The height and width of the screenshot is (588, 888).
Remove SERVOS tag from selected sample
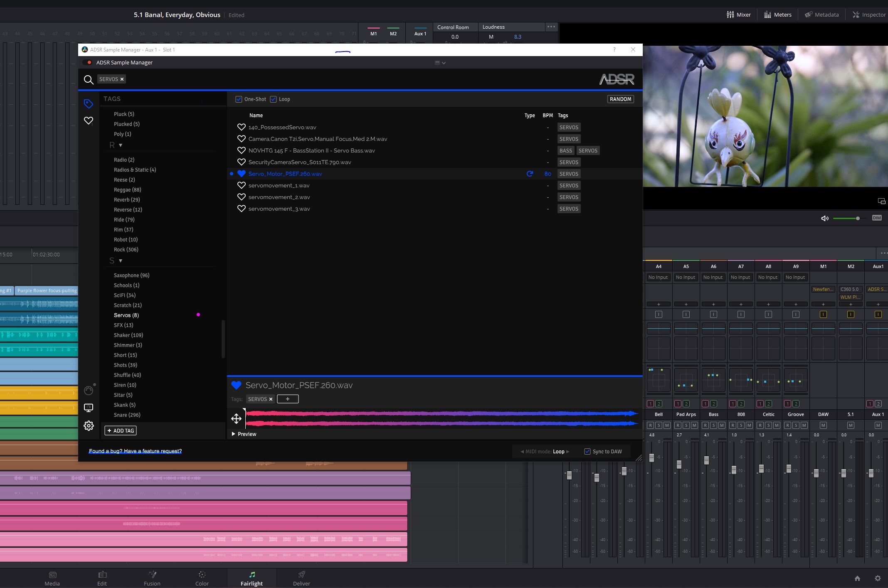coord(271,399)
